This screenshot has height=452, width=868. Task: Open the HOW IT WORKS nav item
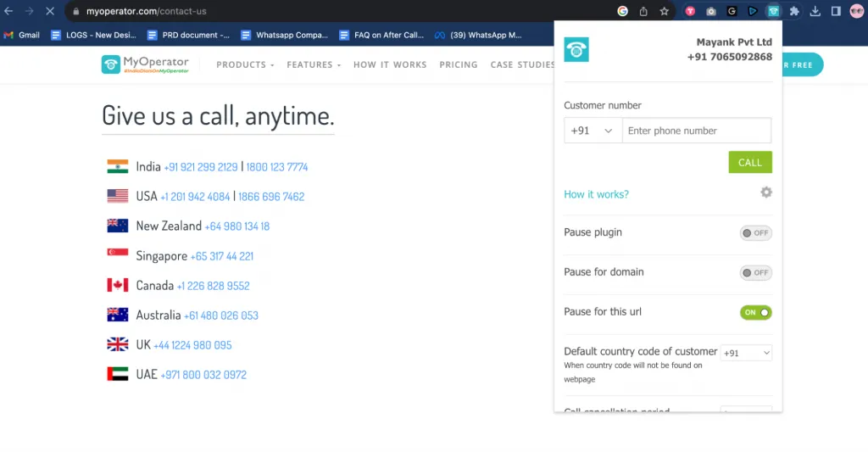click(x=390, y=64)
